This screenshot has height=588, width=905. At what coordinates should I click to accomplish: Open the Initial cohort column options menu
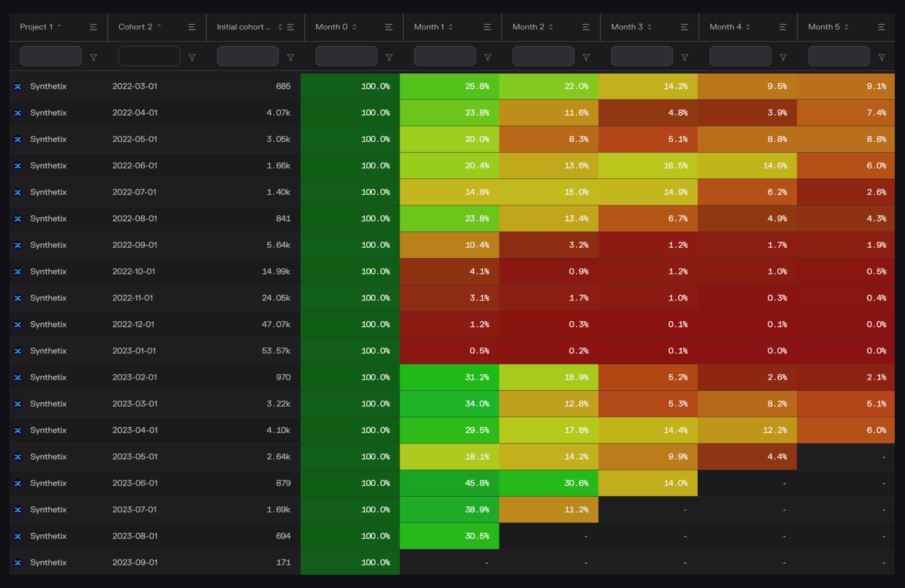[x=291, y=27]
